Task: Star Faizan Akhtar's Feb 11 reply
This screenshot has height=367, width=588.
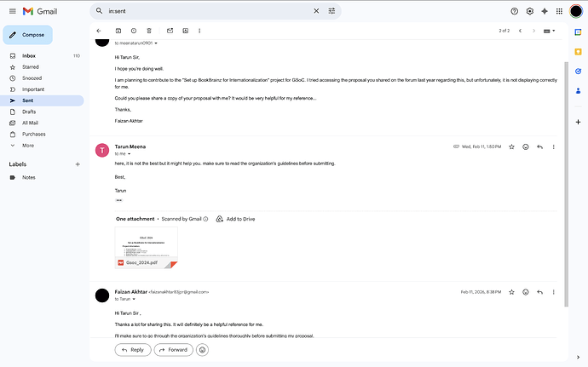Action: coord(511,292)
